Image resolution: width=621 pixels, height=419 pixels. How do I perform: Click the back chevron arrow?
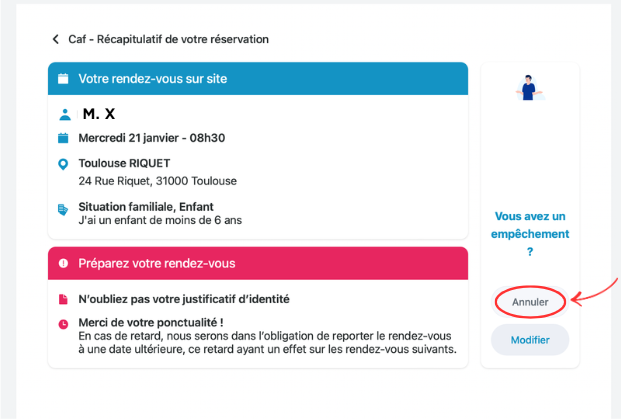pyautogui.click(x=55, y=39)
